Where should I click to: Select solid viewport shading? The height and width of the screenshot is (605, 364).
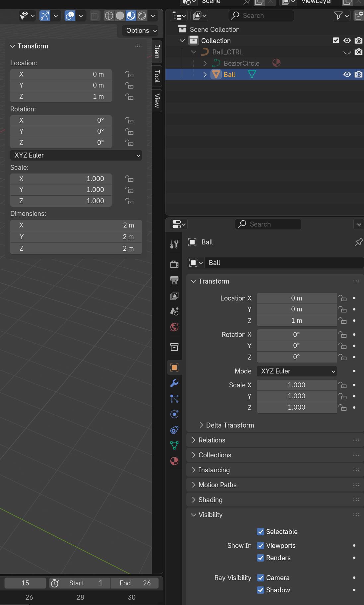pyautogui.click(x=120, y=16)
